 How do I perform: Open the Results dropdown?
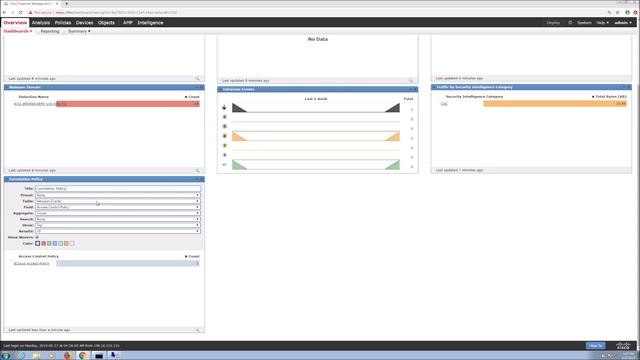pyautogui.click(x=118, y=231)
